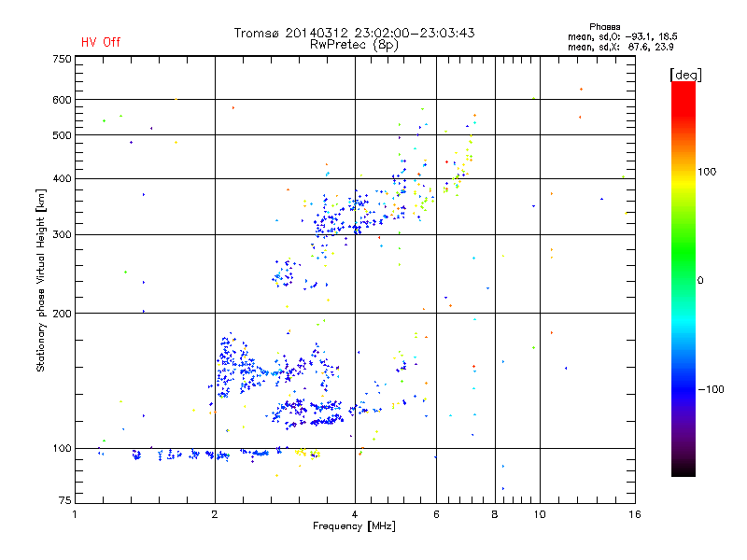
Task: Select the "Tromsø 20140312 23:02:00-23:03:43" title
Action: point(354,33)
